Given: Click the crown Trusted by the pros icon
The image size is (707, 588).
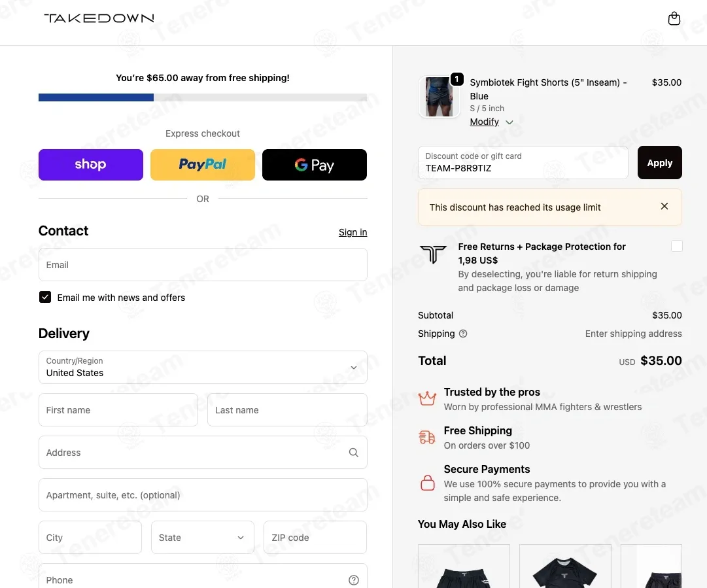Looking at the screenshot, I should pyautogui.click(x=427, y=398).
